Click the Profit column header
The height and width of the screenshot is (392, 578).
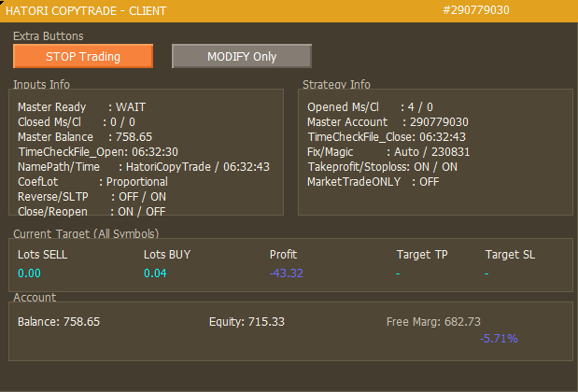283,255
